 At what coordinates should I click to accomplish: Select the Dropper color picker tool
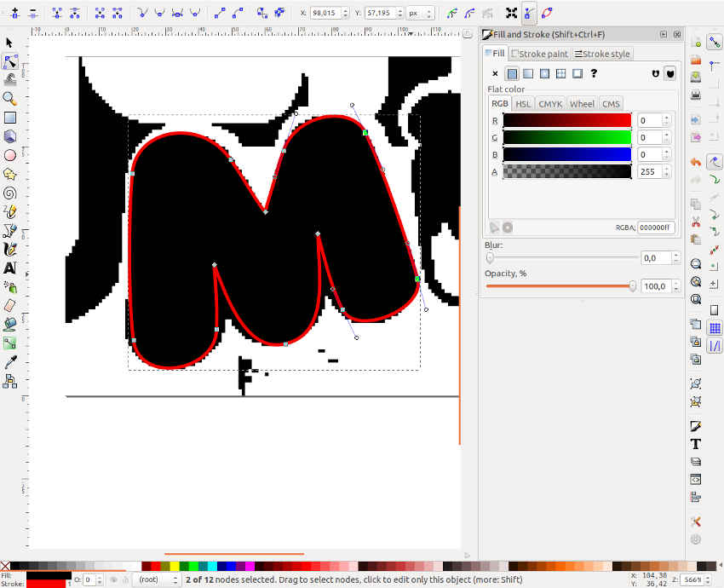point(9,361)
